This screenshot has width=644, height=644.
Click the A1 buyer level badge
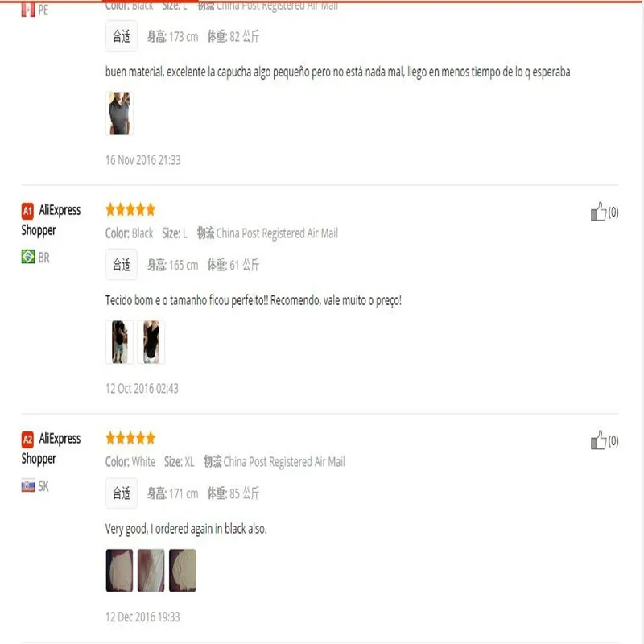point(27,211)
